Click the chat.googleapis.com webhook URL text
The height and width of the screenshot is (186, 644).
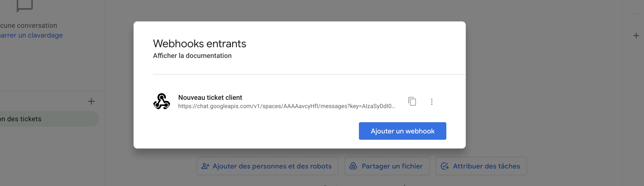[x=287, y=106]
